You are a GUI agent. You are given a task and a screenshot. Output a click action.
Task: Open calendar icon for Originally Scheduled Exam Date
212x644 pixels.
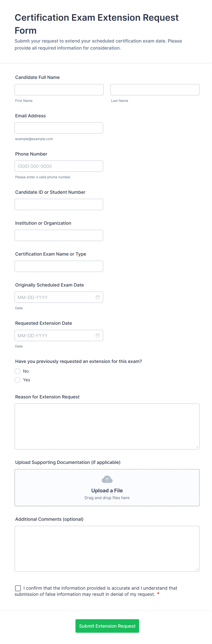98,297
